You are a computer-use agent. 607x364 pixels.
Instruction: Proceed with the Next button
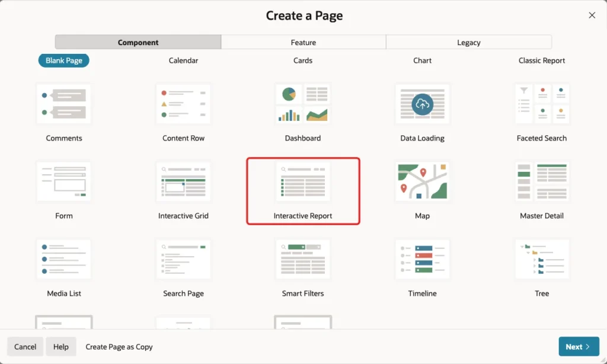pyautogui.click(x=579, y=347)
